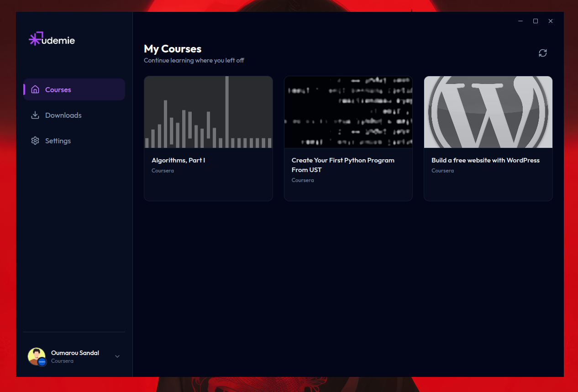The image size is (578, 392).
Task: Expand the account options chevron
Action: click(117, 356)
